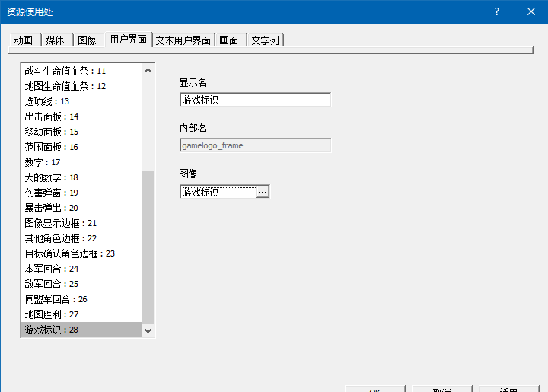Click the list scrollbar thumb
Screen dimensions: 548x392
(x=148, y=247)
